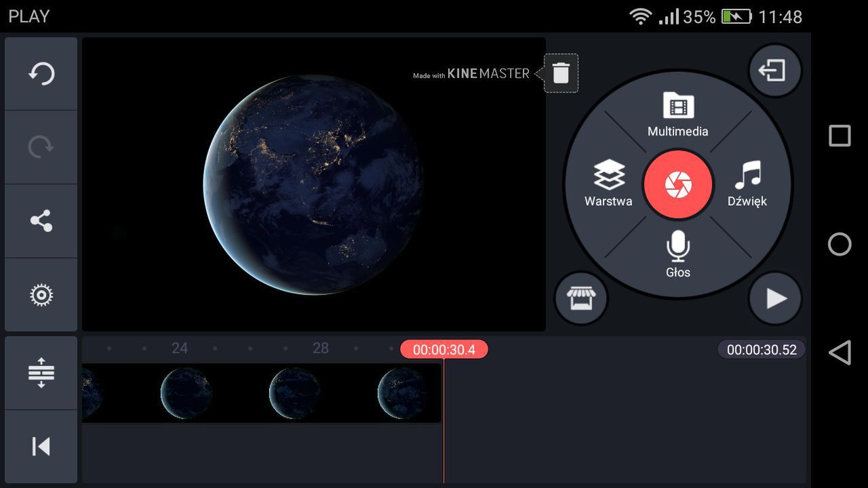
Task: Record Głos voiceover
Action: [678, 254]
